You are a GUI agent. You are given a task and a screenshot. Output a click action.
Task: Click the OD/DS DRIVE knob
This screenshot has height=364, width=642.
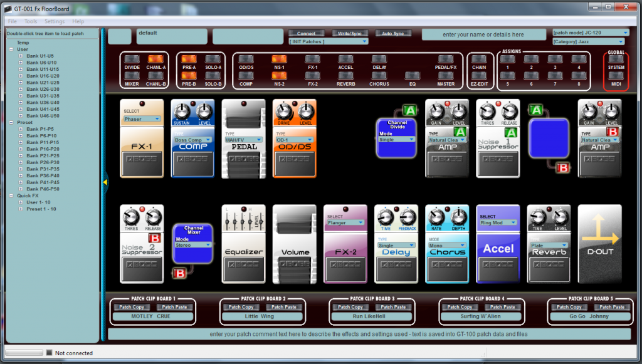284,112
